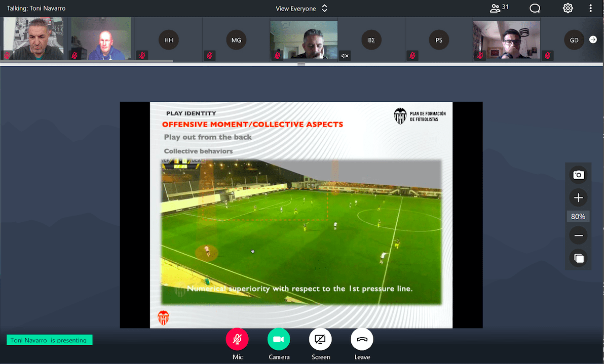
Task: Zoom in with the plus button
Action: click(x=578, y=198)
